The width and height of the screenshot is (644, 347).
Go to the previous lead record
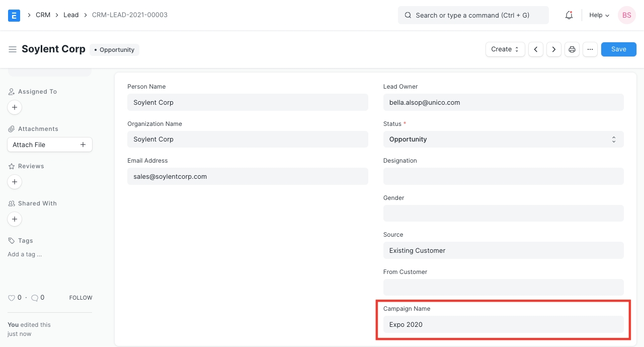(x=536, y=49)
